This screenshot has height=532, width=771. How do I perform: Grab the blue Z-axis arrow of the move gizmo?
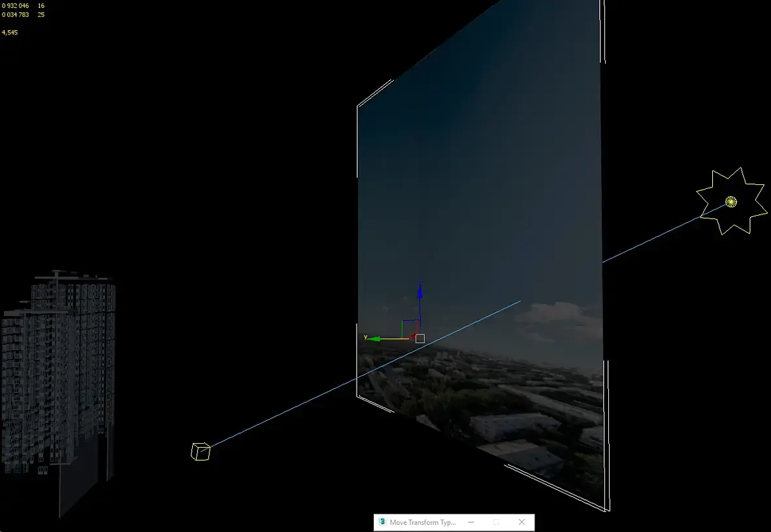click(x=420, y=290)
